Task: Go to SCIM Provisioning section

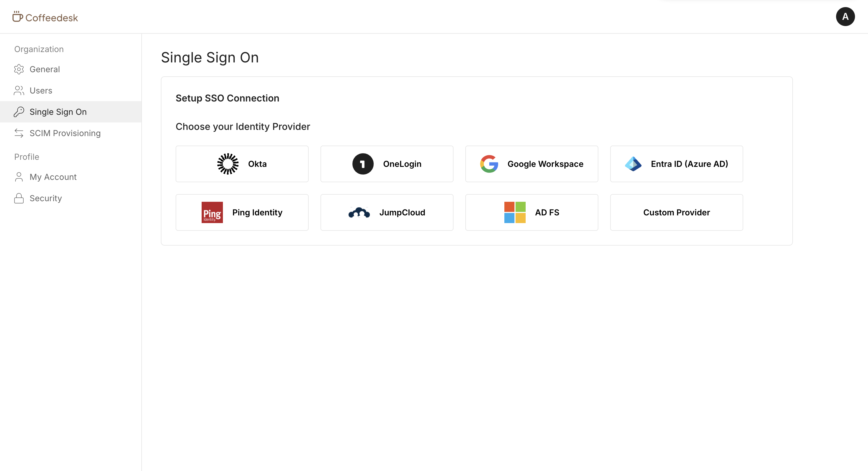Action: pyautogui.click(x=65, y=133)
